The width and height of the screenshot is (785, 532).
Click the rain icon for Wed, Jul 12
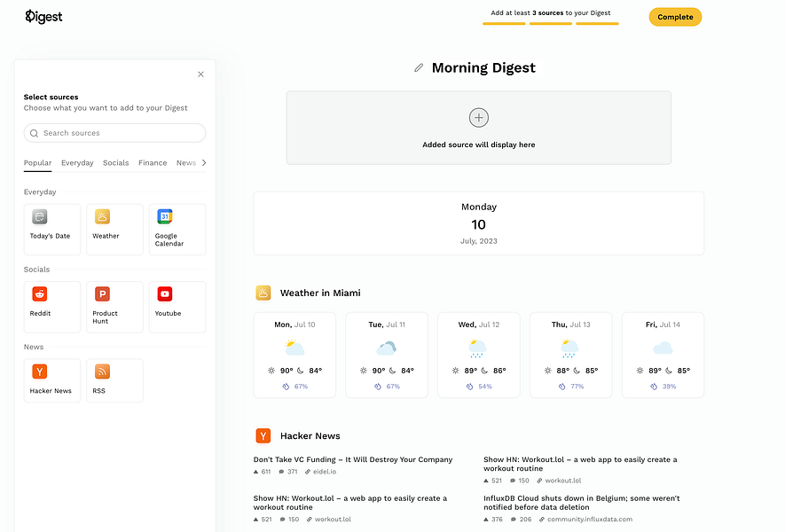[x=477, y=348]
